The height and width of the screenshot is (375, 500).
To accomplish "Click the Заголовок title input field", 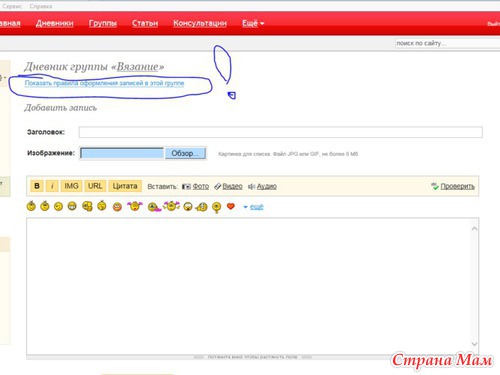I will pyautogui.click(x=281, y=132).
